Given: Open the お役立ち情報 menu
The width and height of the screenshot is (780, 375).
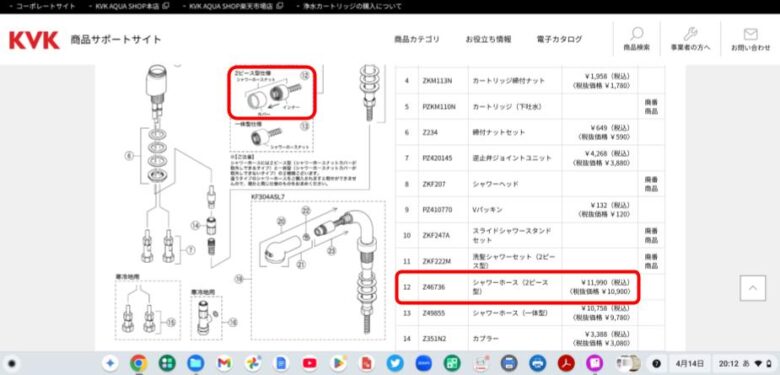Looking at the screenshot, I should click(488, 39).
